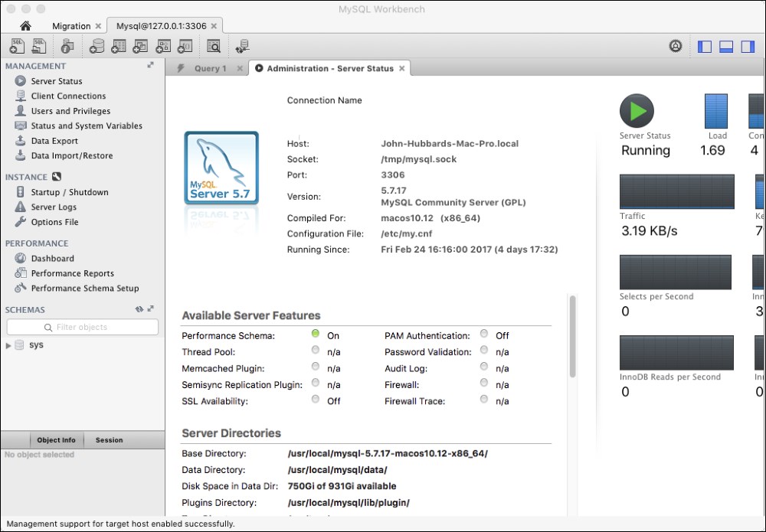Create a new schema from toolbar

click(x=97, y=46)
